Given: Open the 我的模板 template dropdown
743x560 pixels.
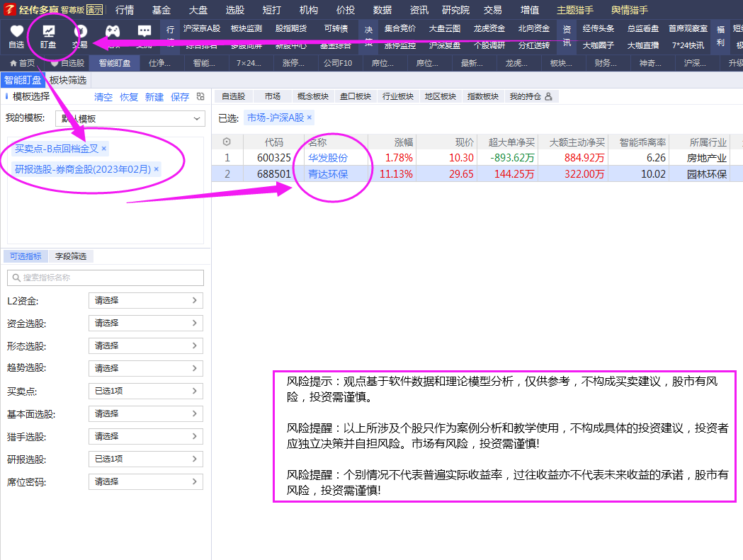Looking at the screenshot, I should [x=130, y=118].
